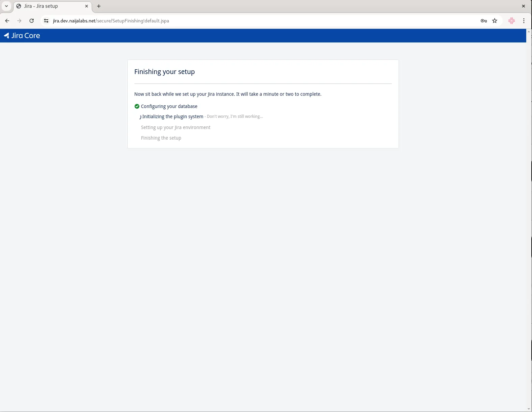The image size is (532, 412).
Task: Open a new browser tab
Action: tap(99, 6)
